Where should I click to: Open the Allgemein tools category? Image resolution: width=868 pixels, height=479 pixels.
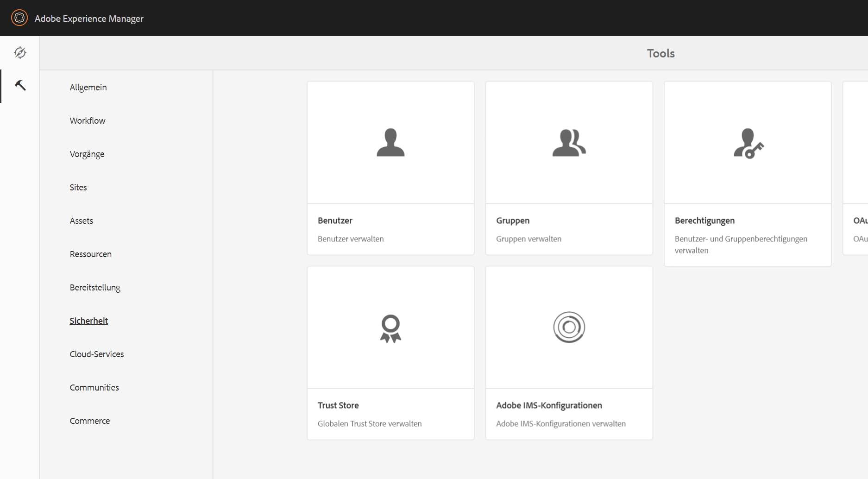88,87
